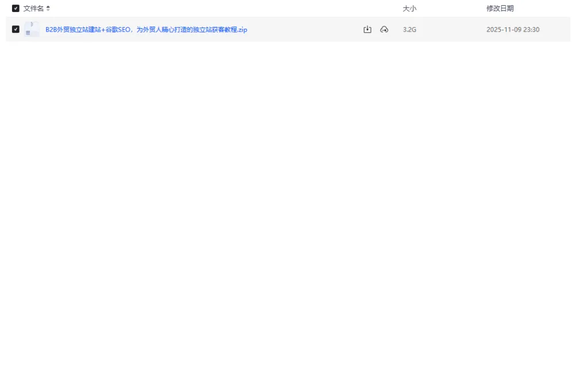The image size is (575, 392).
Task: Toggle selection of the B2B tutorial file
Action: tap(16, 29)
